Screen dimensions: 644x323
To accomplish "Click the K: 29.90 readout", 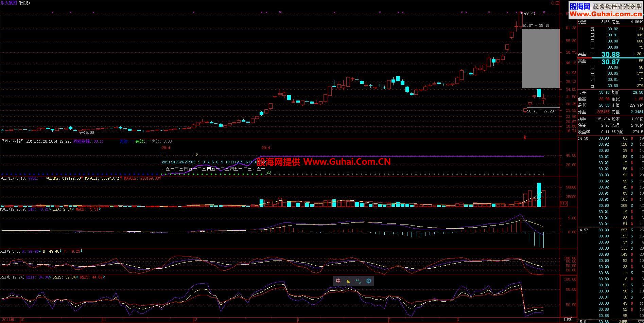I will click(x=31, y=251).
